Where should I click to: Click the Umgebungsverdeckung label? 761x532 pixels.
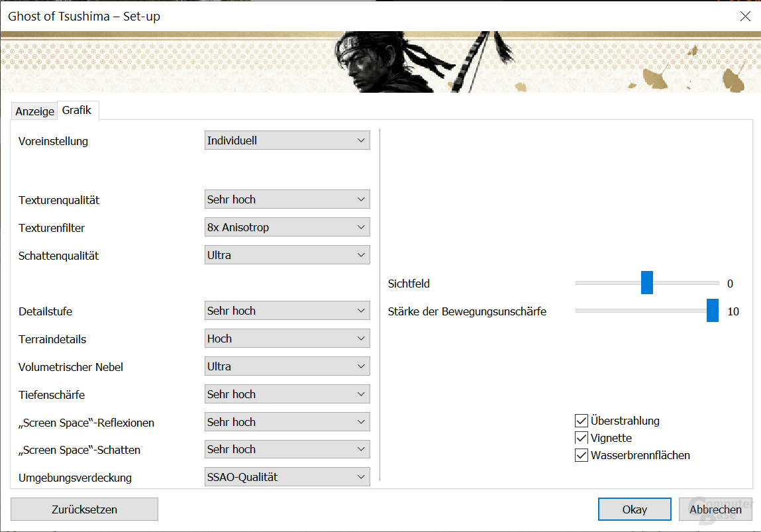[x=76, y=478]
